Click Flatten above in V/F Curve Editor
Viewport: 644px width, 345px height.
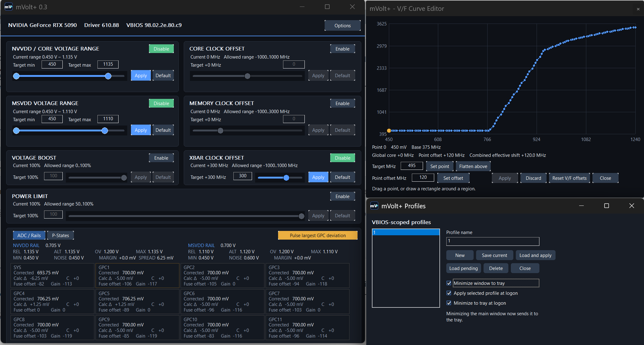pos(473,166)
